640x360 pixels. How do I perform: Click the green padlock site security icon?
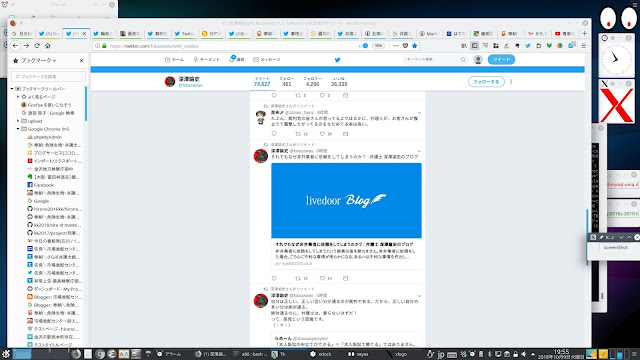point(104,46)
